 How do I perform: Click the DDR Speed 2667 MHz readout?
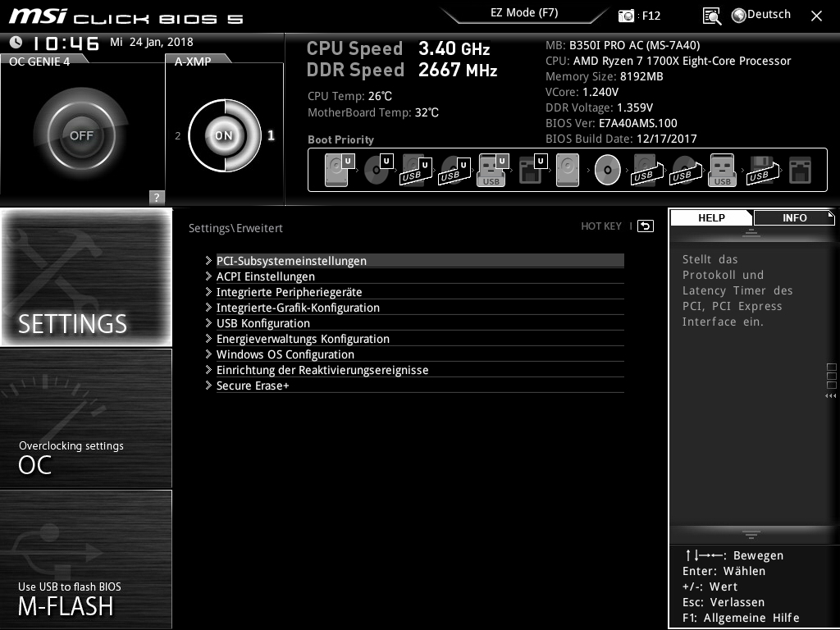point(402,70)
